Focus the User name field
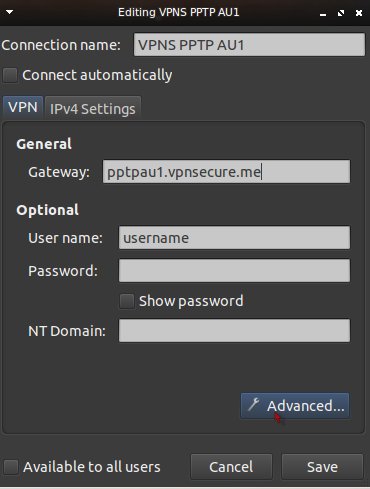This screenshot has width=370, height=489. point(234,238)
